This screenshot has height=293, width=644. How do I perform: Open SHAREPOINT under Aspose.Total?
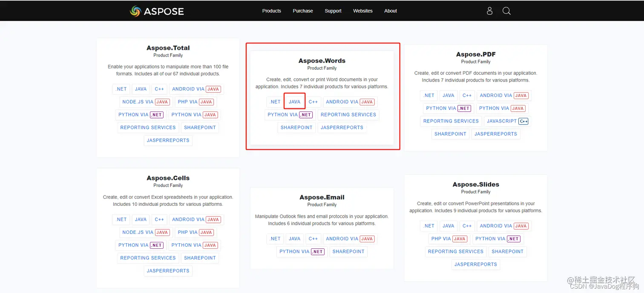(200, 128)
